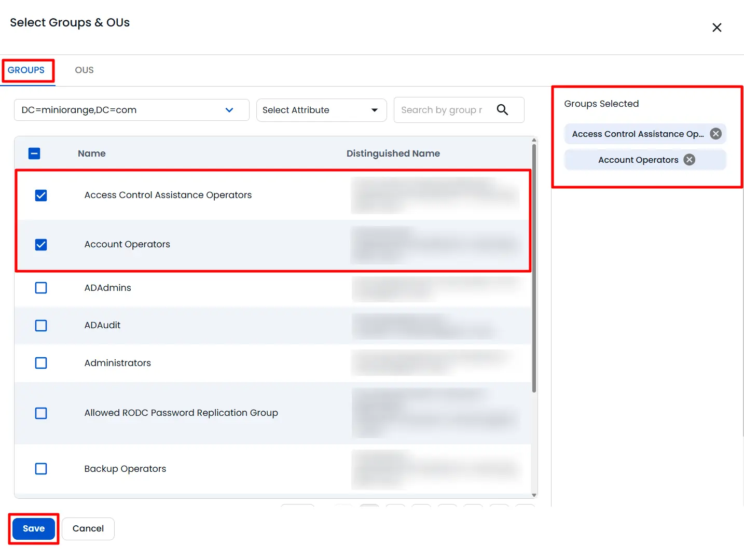Click the Administrators group name
The height and width of the screenshot is (560, 744).
click(118, 363)
